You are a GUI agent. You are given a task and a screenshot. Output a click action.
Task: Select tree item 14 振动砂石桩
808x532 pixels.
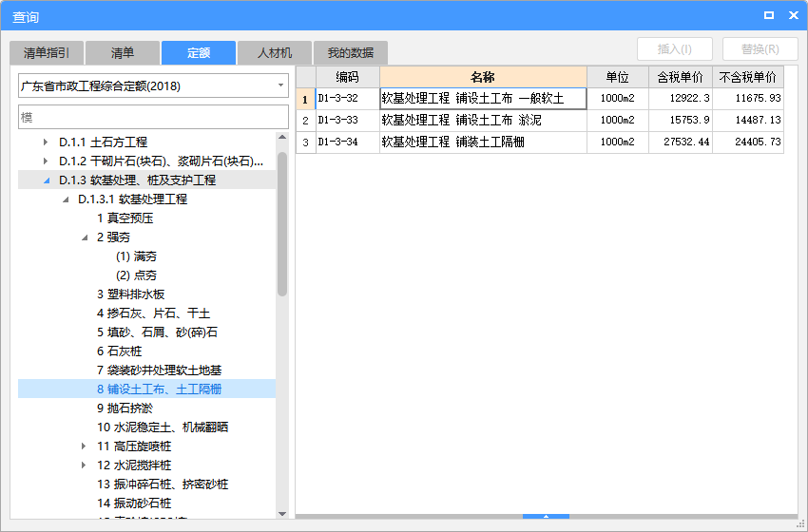coord(134,503)
